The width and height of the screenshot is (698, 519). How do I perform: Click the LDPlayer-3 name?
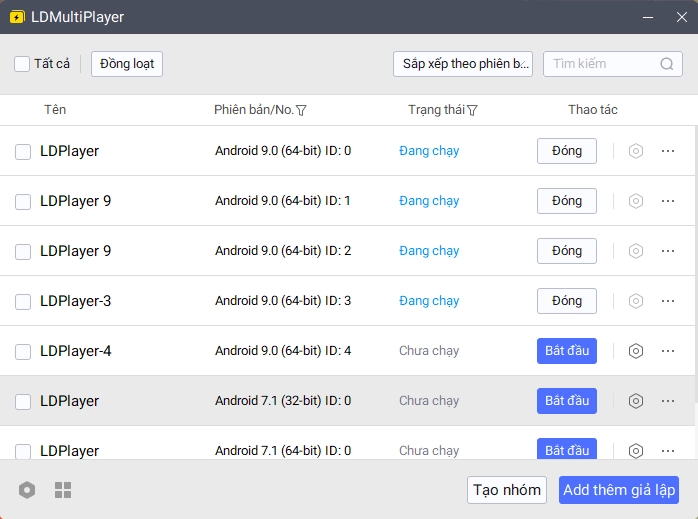(x=75, y=301)
